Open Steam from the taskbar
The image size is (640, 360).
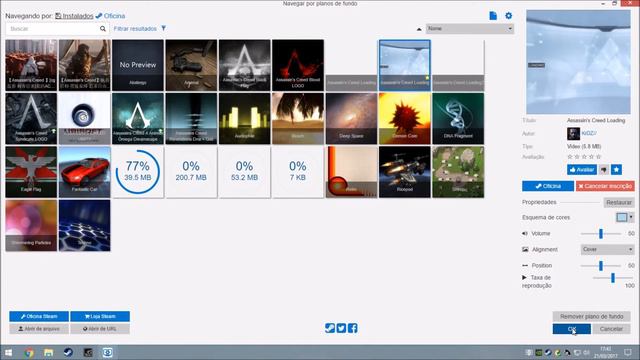tap(68, 352)
